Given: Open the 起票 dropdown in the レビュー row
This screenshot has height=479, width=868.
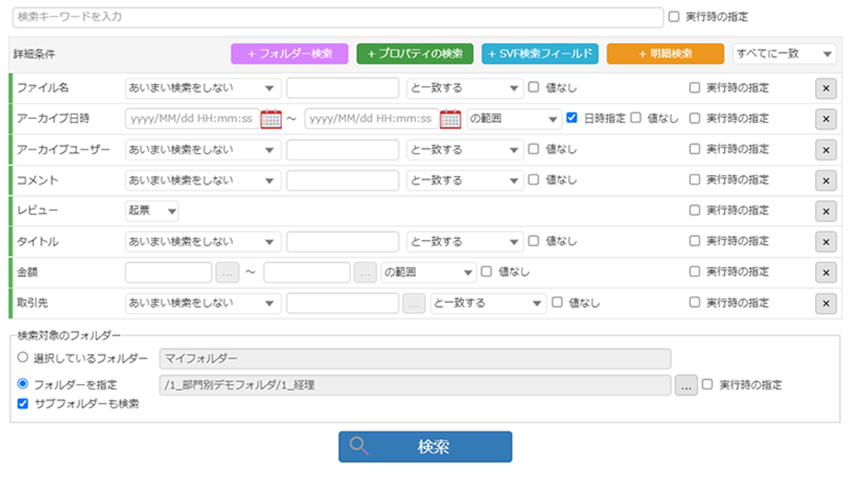Looking at the screenshot, I should click(x=152, y=211).
